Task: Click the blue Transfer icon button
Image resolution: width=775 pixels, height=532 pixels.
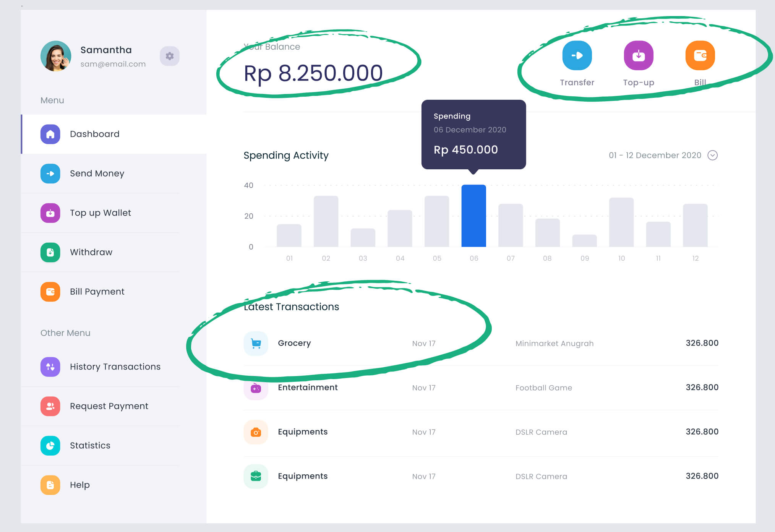Action: pyautogui.click(x=577, y=56)
